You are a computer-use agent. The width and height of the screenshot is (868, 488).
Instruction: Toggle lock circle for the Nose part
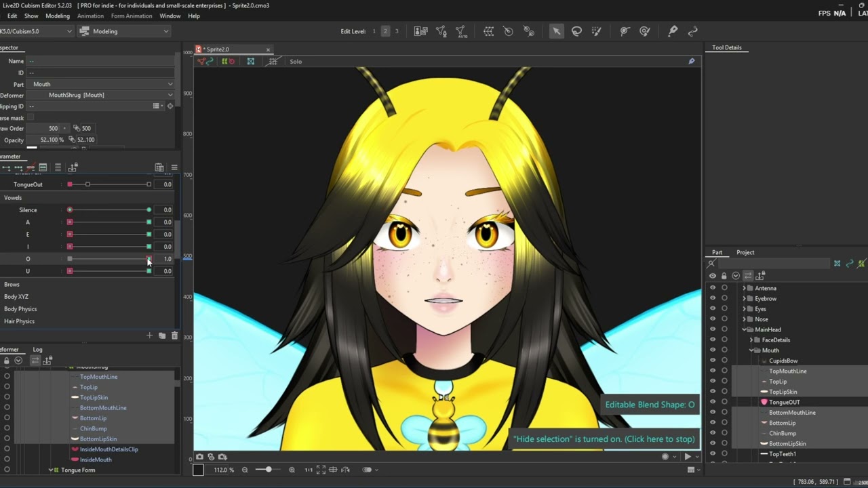(724, 319)
